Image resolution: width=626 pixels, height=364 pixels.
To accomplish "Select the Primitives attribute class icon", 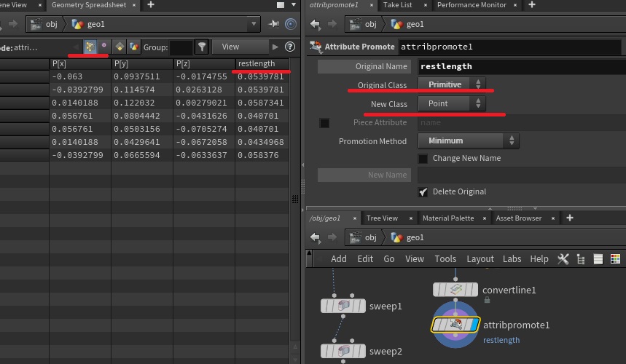I will [120, 47].
